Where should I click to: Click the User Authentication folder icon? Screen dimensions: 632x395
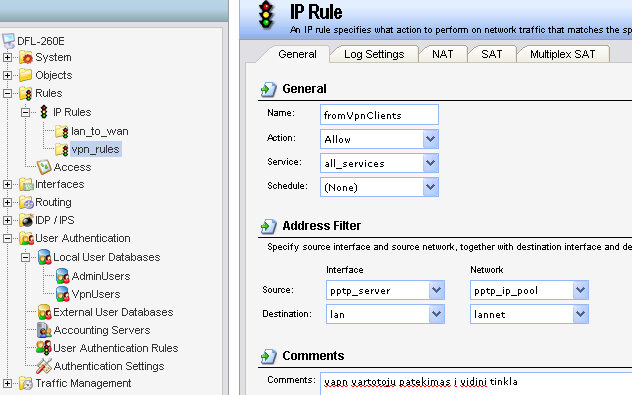coord(26,238)
